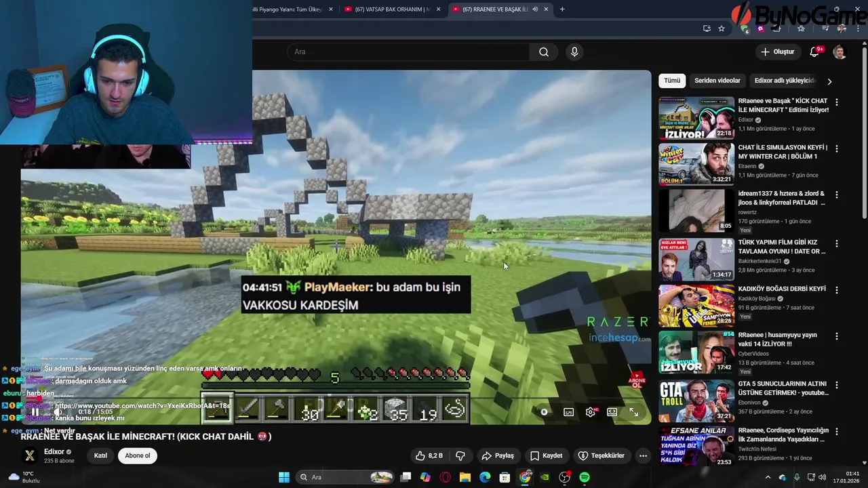This screenshot has height=488, width=868.
Task: Open options for idream1337 & hztera video
Action: [x=837, y=195]
